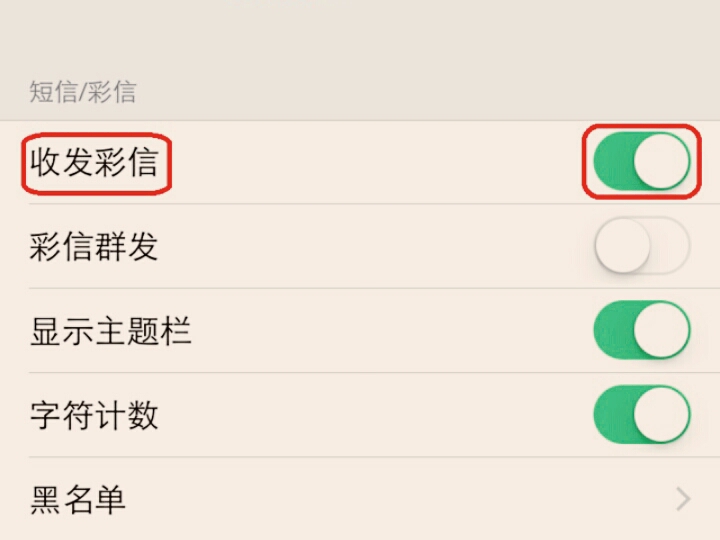This screenshot has height=540, width=720.
Task: Click green track of 字符计数 switch
Action: (x=610, y=414)
